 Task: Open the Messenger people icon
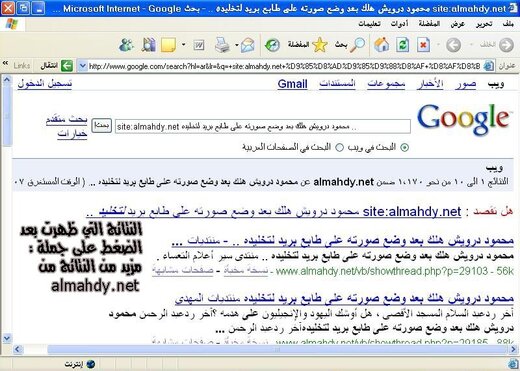[127, 45]
